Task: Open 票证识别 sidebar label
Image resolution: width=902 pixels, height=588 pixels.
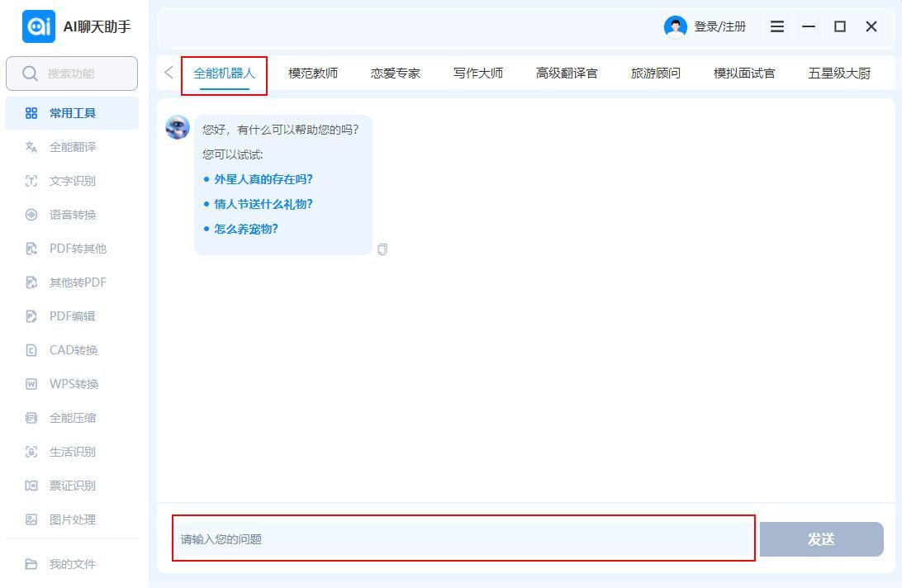Action: pos(73,486)
